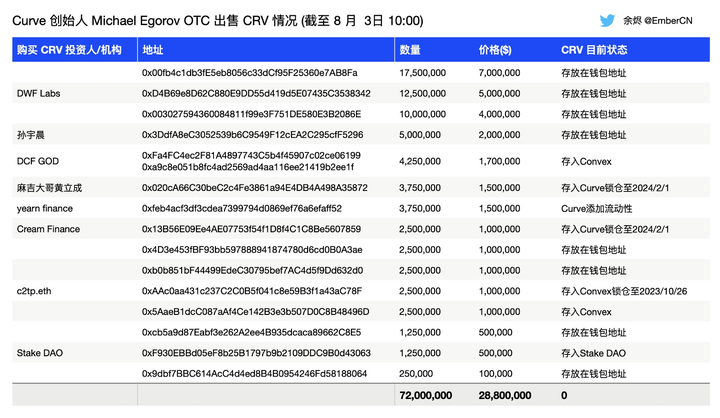Click the price '100,000'
Viewport: 720px width, 418px height.
tap(495, 374)
